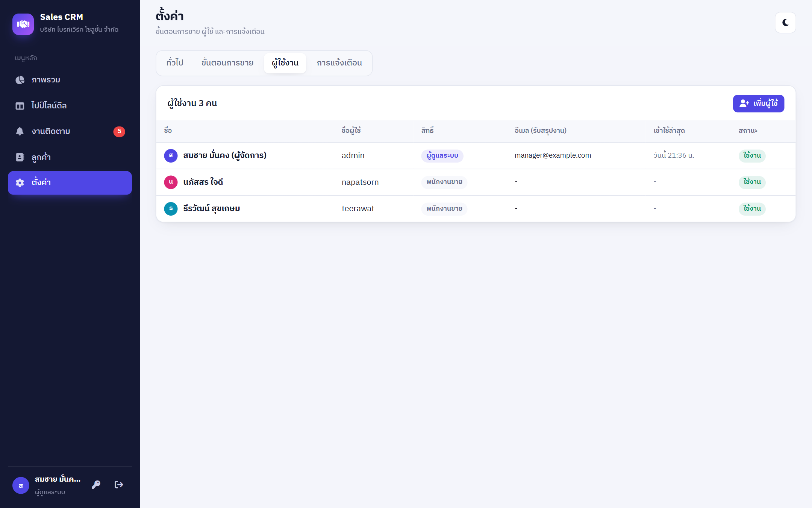The height and width of the screenshot is (508, 812).
Task: Click ใช้งาน status badge for teerawat
Action: (x=752, y=209)
